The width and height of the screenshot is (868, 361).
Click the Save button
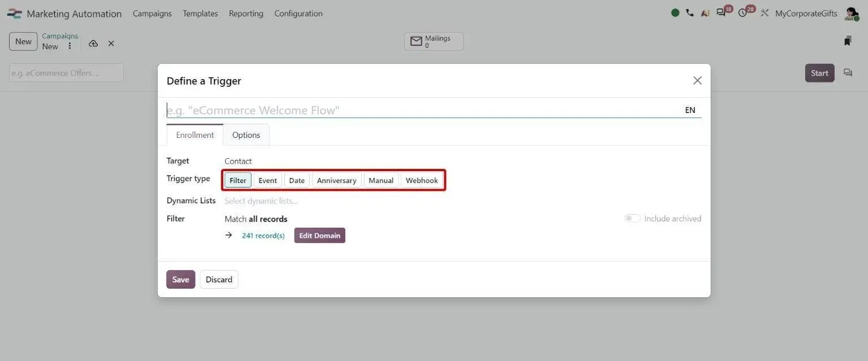click(x=181, y=280)
